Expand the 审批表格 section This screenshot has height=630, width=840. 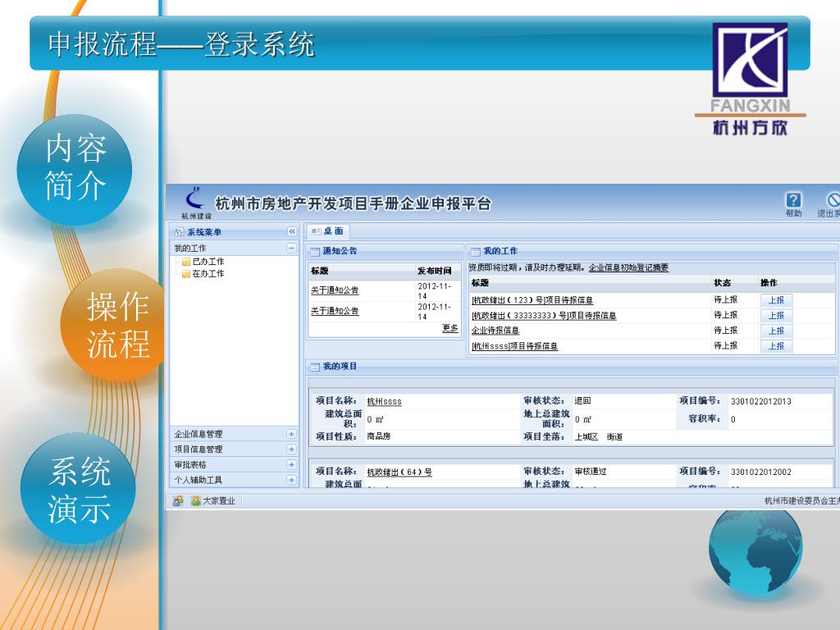pos(291,464)
